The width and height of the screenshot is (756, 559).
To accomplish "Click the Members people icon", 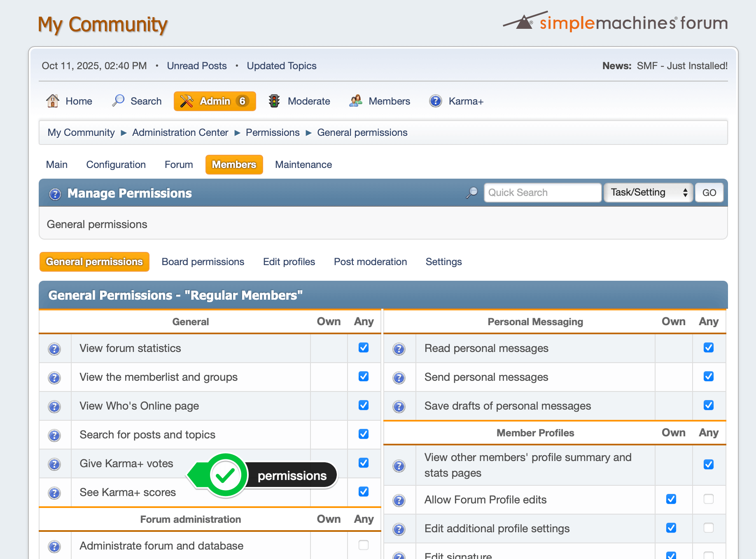I will tap(355, 101).
